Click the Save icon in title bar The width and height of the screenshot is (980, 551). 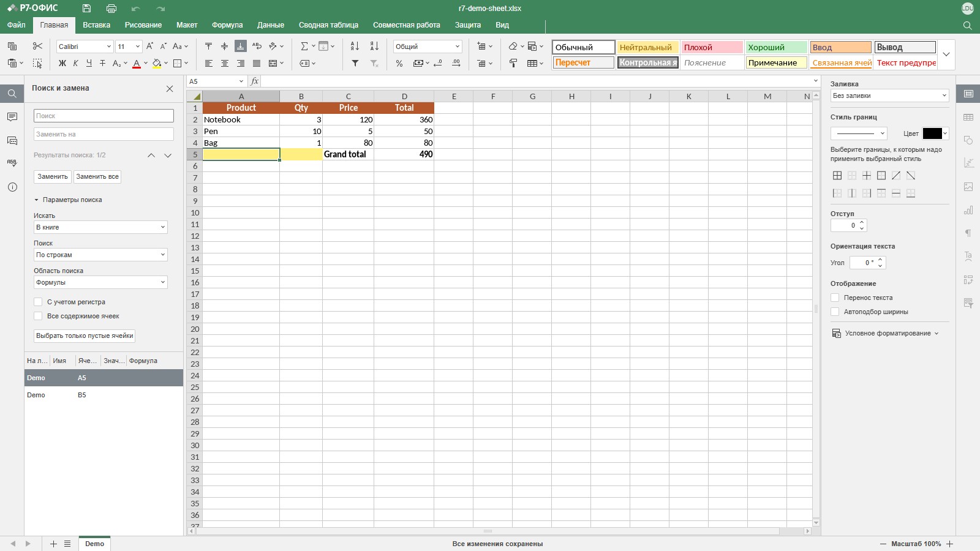(86, 9)
